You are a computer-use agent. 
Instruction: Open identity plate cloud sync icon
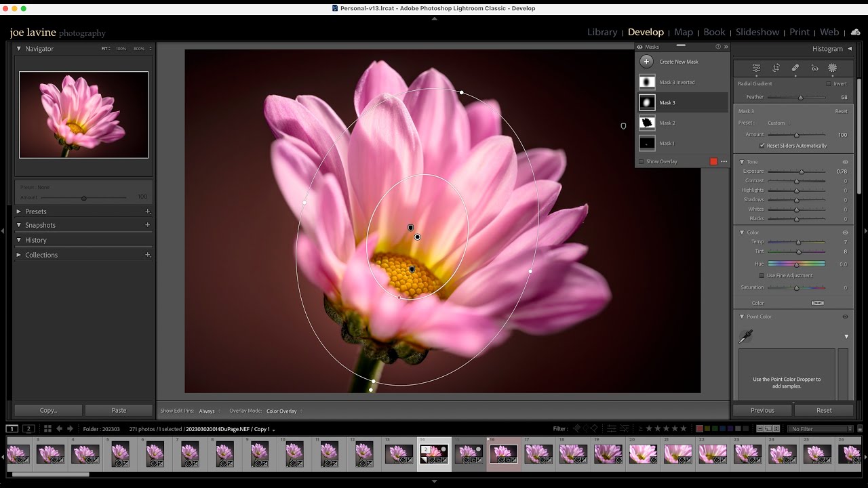click(855, 33)
